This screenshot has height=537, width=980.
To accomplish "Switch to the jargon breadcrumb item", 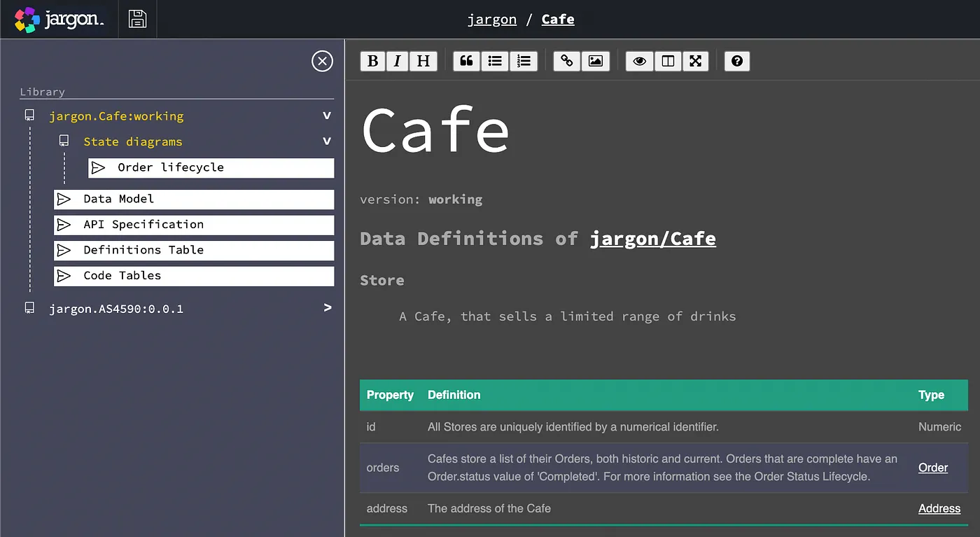I will pos(492,19).
